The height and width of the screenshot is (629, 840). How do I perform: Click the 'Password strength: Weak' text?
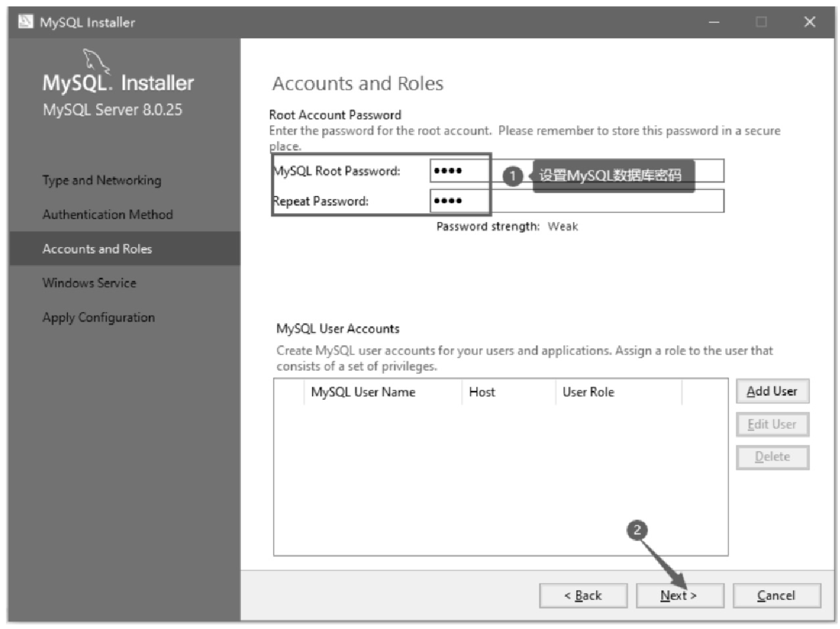(507, 226)
